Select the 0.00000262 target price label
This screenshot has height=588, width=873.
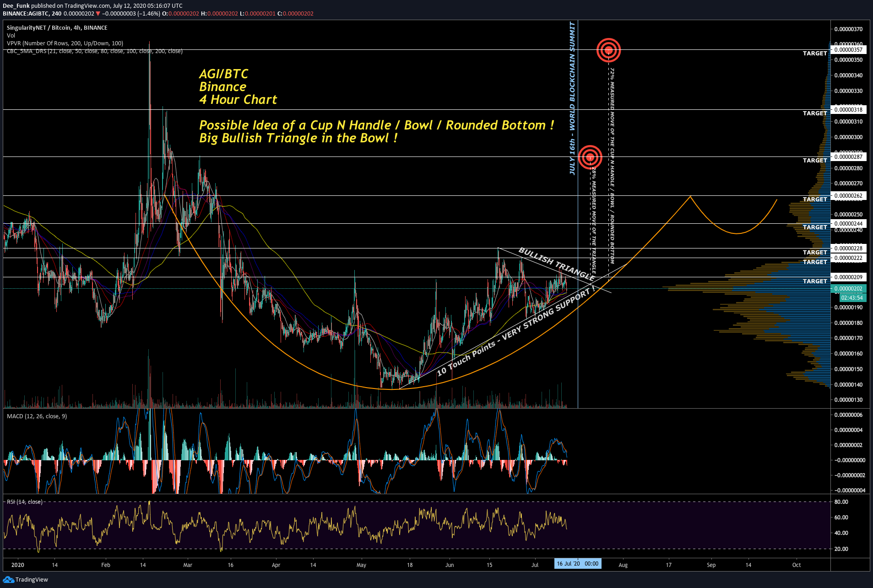point(848,195)
